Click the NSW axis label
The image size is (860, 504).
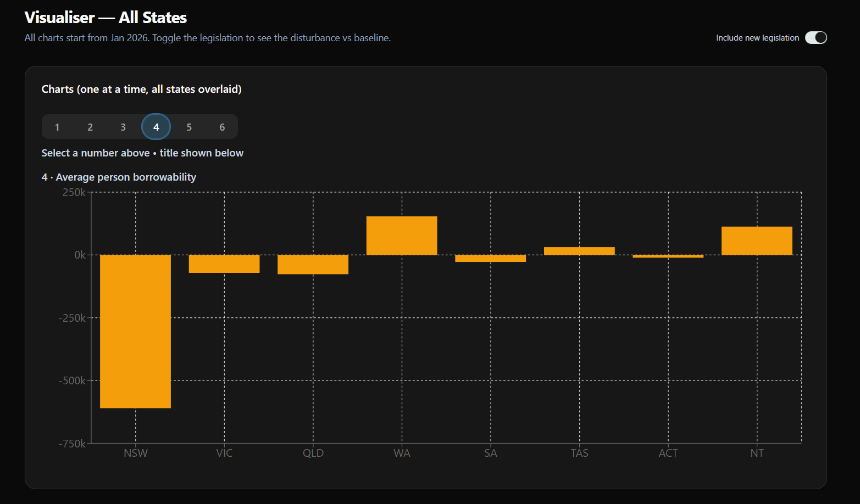coord(135,453)
